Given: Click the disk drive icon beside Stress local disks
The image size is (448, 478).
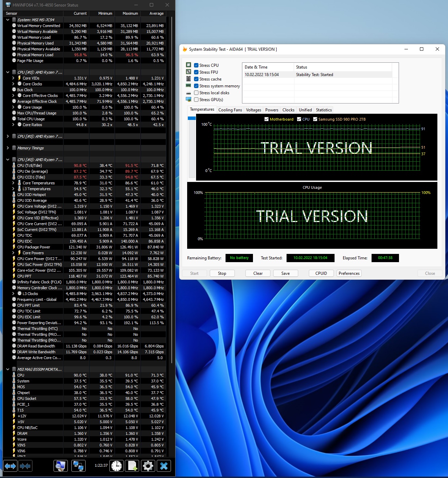Looking at the screenshot, I should 189,93.
